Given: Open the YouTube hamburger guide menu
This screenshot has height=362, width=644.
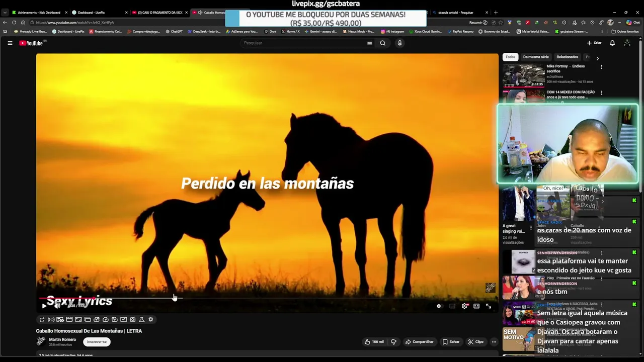Looking at the screenshot, I should 10,43.
